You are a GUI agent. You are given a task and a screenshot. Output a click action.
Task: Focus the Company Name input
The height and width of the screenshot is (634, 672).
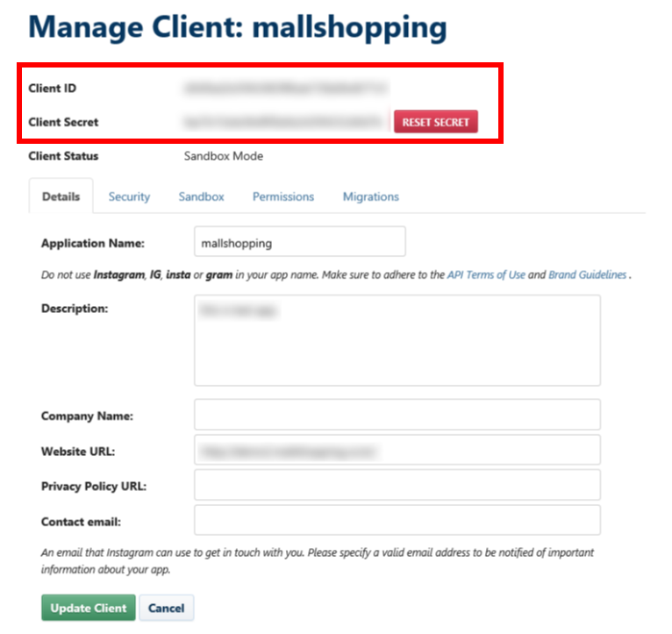point(397,415)
